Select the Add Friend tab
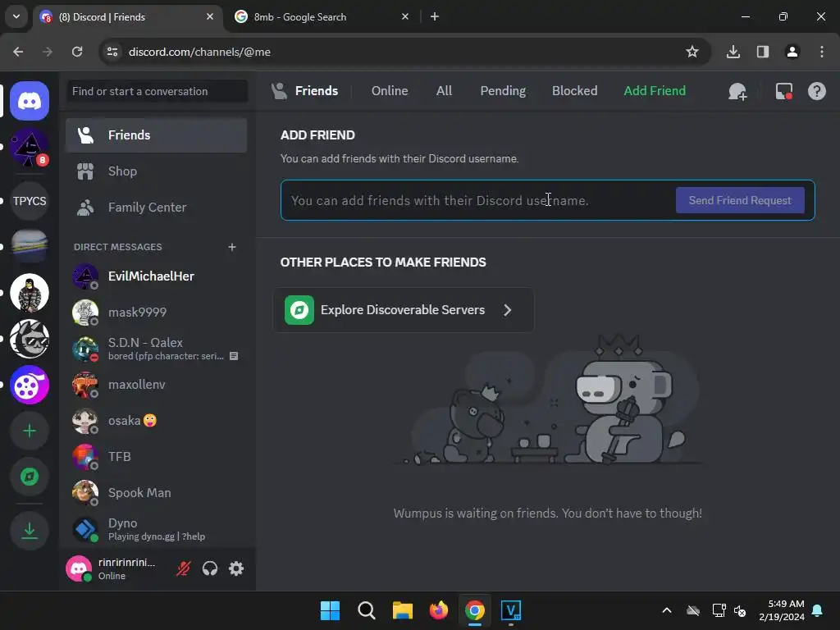This screenshot has width=840, height=630. 655,91
